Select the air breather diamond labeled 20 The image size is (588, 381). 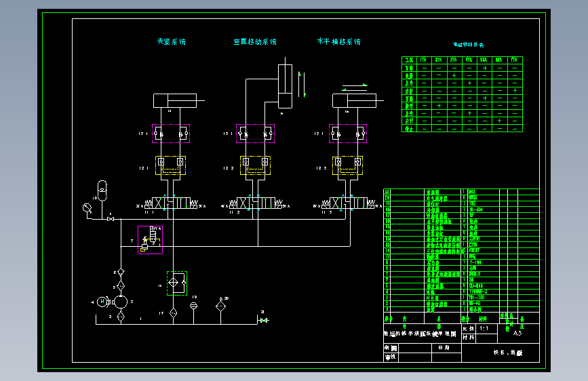(221, 305)
